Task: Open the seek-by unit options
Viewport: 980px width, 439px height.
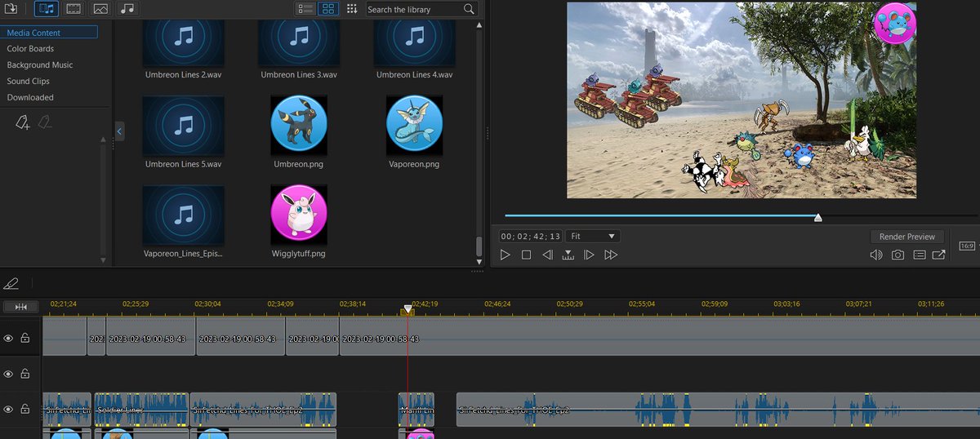Action: point(568,255)
